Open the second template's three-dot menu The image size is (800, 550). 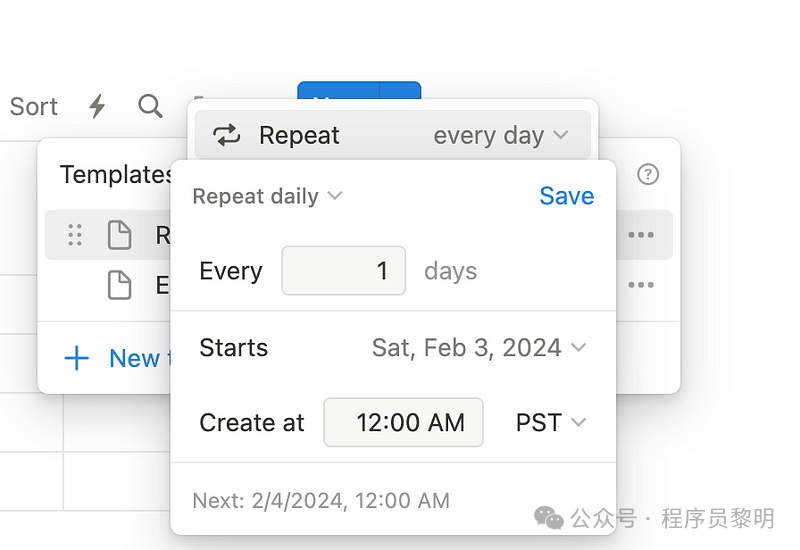point(641,285)
